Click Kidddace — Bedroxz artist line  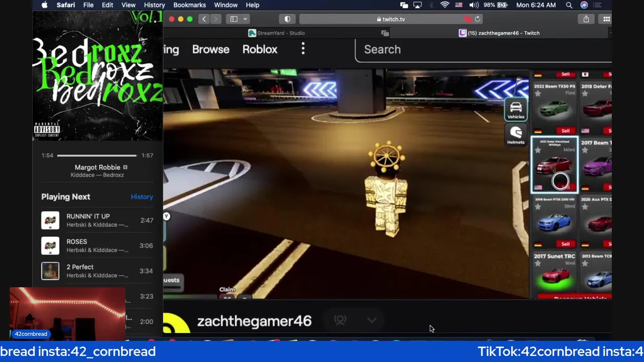click(x=97, y=175)
